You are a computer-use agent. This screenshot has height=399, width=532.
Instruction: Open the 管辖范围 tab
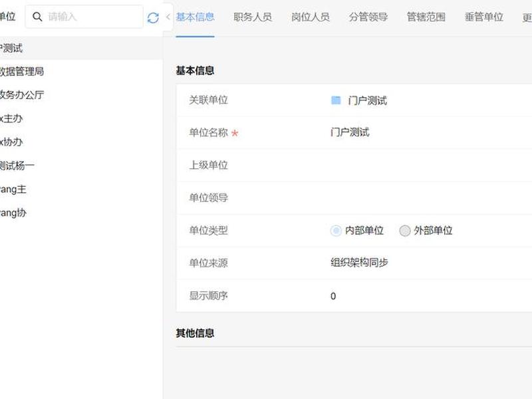pyautogui.click(x=426, y=17)
